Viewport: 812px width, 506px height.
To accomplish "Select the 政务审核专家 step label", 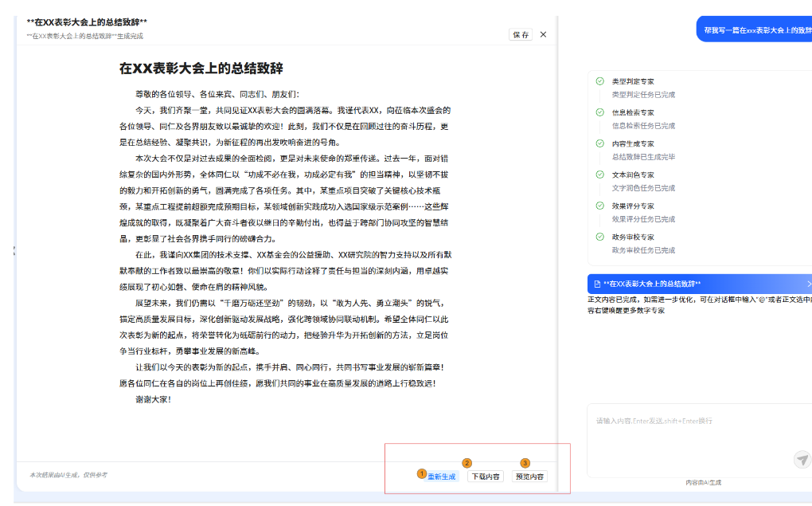I will pos(633,237).
